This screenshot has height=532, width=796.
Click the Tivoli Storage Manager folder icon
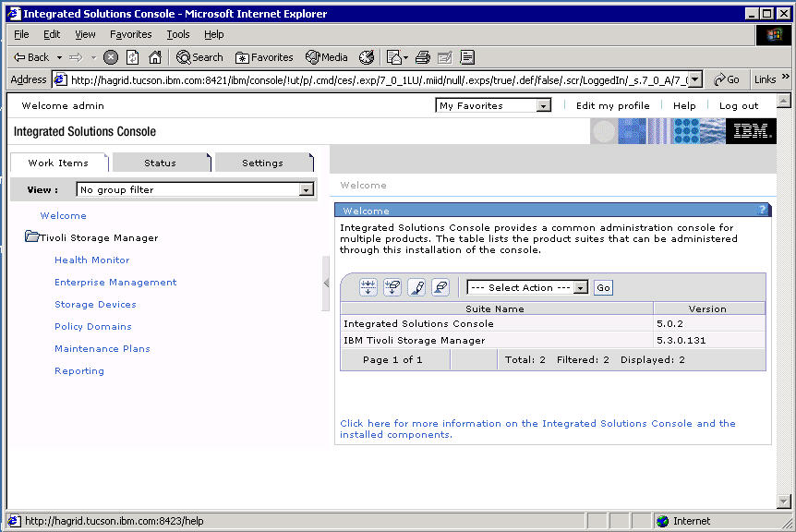31,236
